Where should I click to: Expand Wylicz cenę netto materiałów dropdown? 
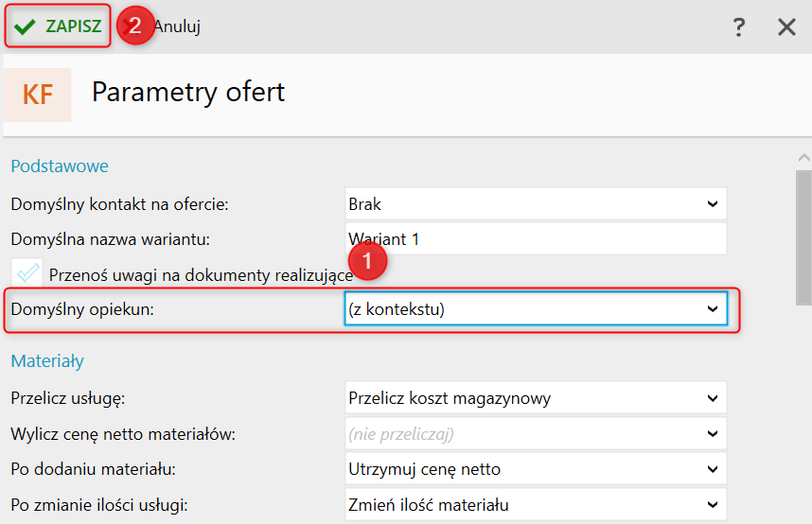click(536, 434)
